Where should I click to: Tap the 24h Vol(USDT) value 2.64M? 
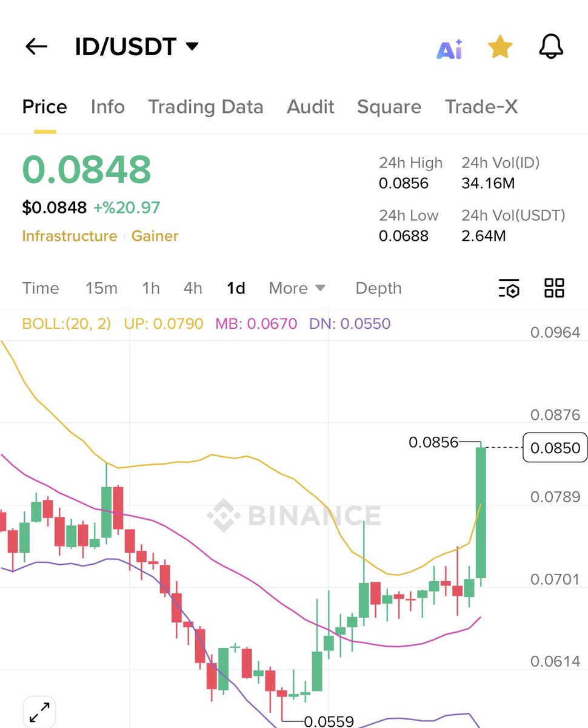pos(484,235)
